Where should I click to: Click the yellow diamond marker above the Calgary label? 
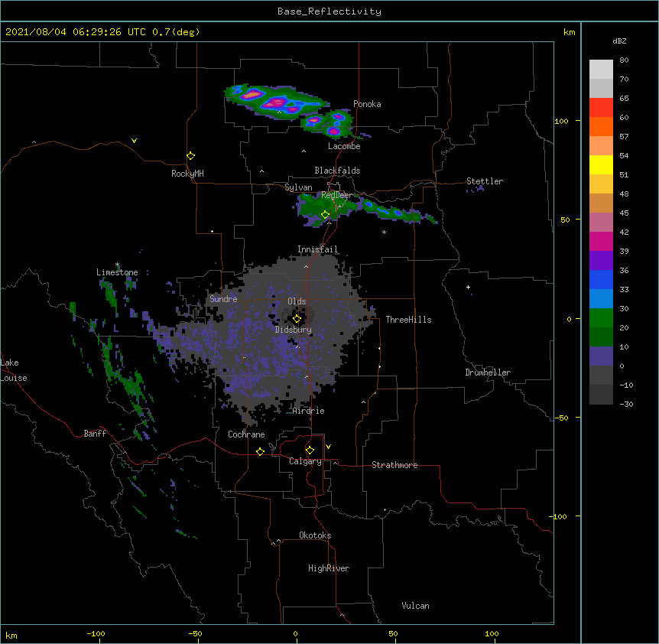310,450
